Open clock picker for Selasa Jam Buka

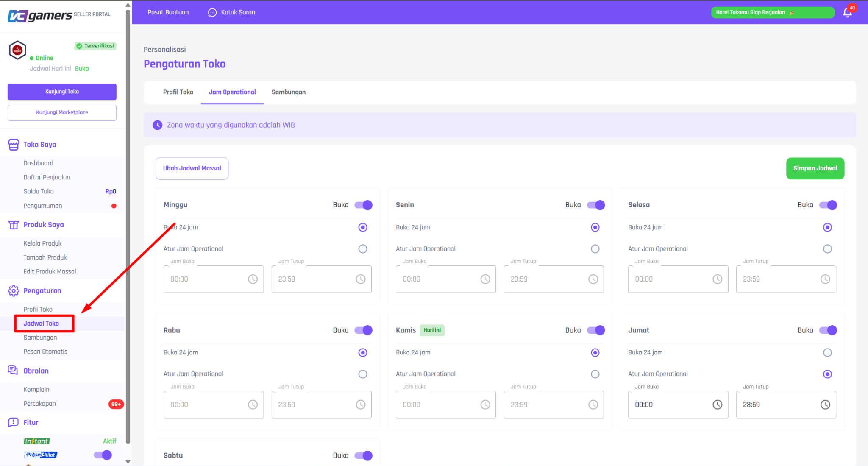(718, 279)
